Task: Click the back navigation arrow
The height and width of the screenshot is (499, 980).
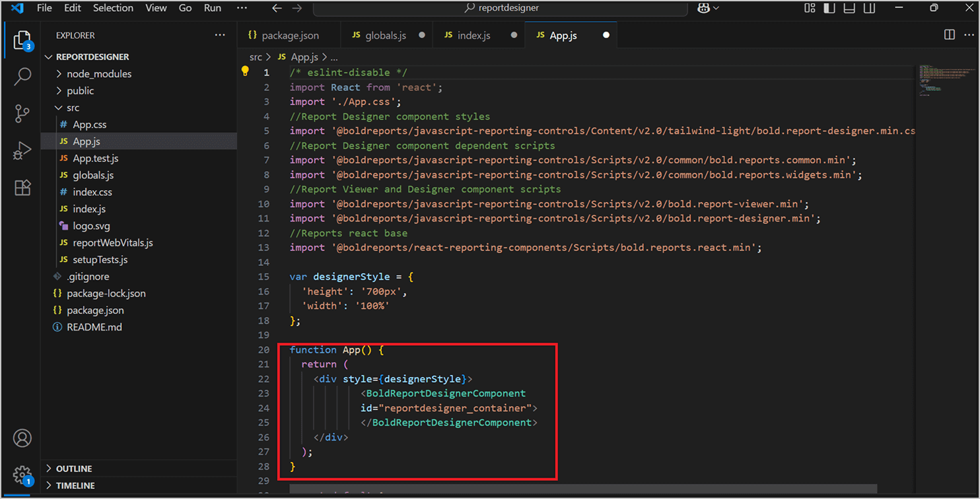Action: [x=277, y=8]
